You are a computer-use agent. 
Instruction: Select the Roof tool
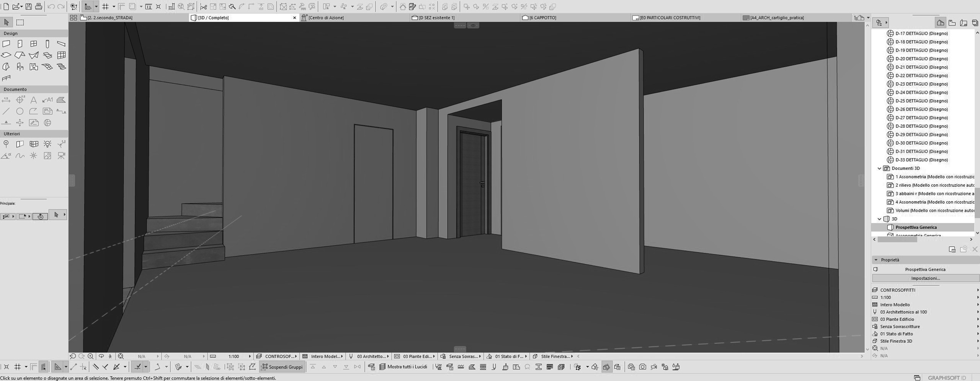[x=20, y=55]
